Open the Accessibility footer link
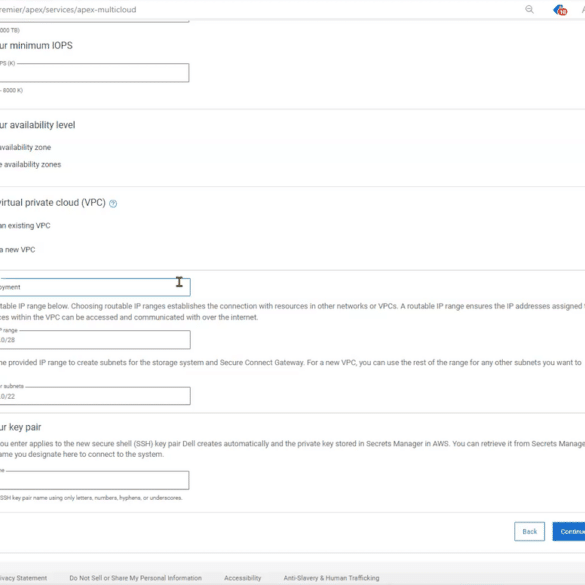Image resolution: width=585 pixels, height=585 pixels. (243, 578)
